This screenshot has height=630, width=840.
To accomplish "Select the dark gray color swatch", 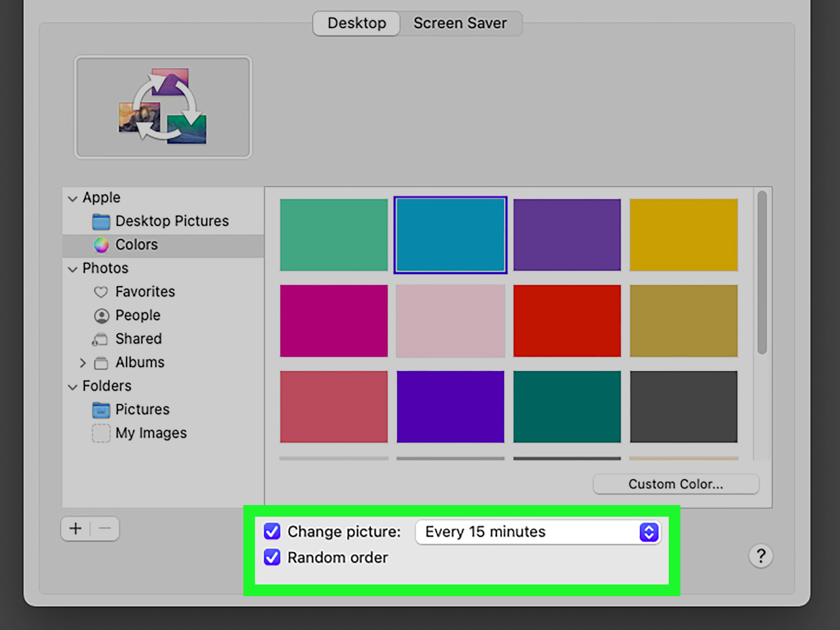I will pos(684,407).
